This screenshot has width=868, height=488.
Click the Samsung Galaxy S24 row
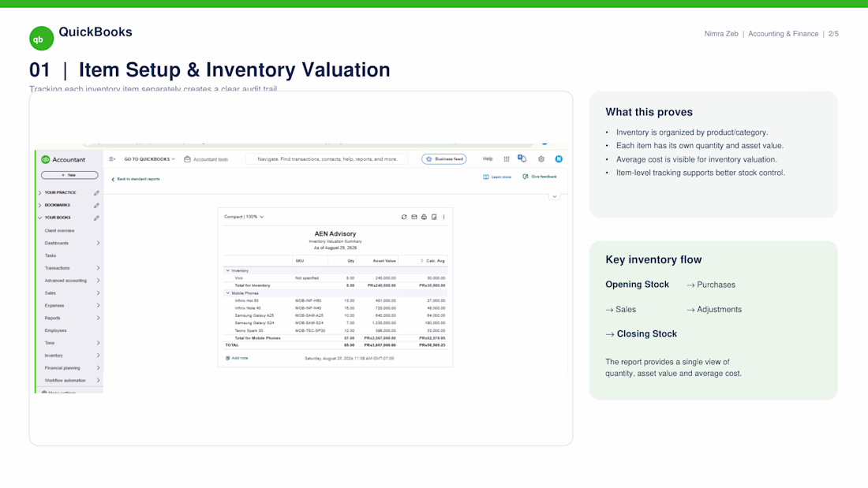click(335, 323)
